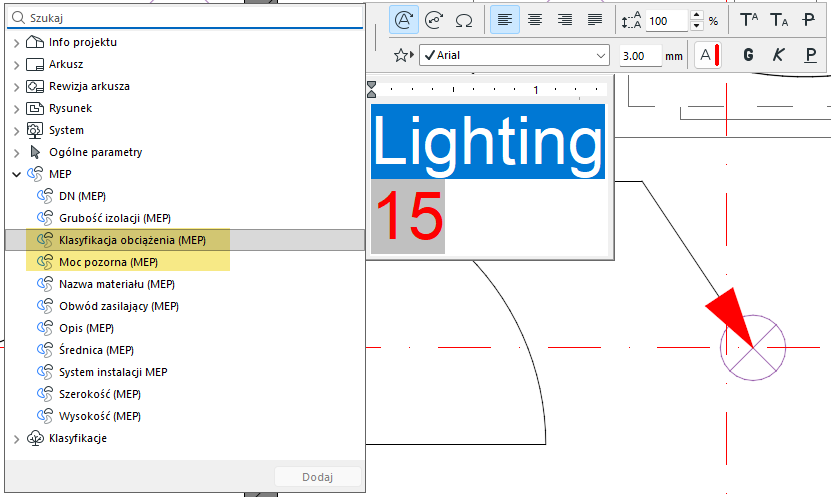Click the Rysunek drawing icon

coord(35,108)
